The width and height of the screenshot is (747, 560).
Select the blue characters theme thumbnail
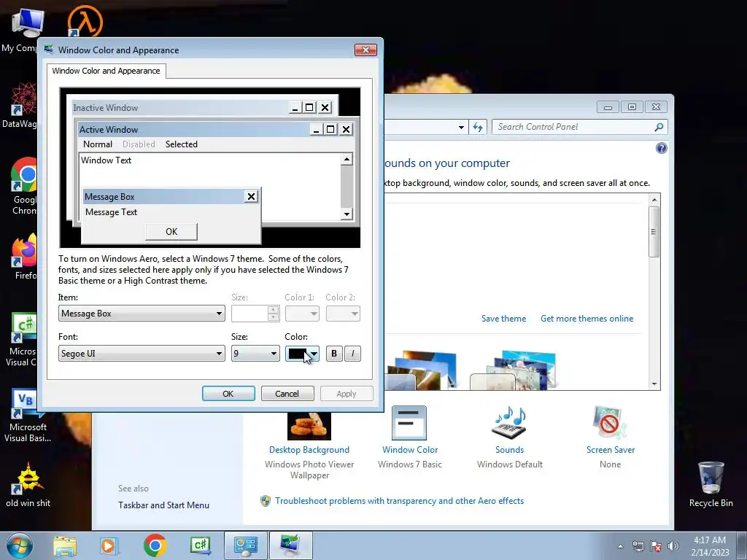[514, 370]
